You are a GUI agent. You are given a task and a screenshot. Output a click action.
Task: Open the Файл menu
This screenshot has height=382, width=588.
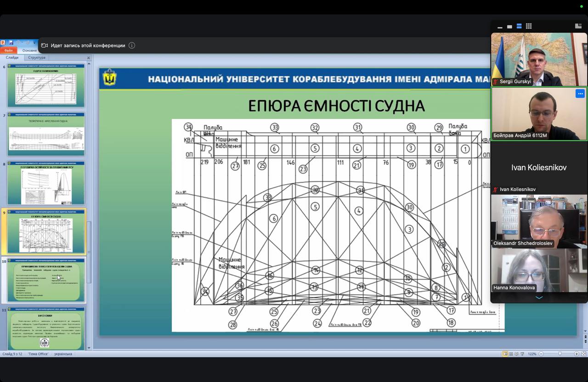point(8,51)
